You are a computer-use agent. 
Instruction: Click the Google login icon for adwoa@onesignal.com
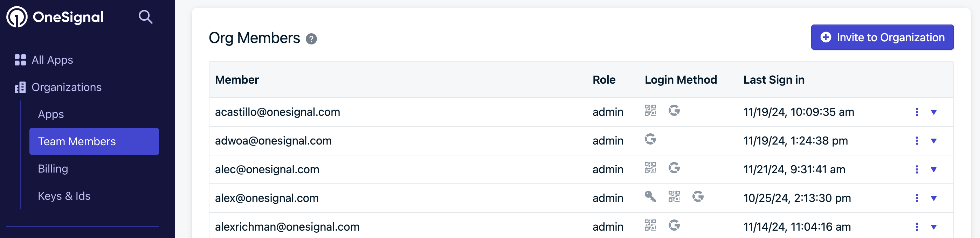[650, 139]
